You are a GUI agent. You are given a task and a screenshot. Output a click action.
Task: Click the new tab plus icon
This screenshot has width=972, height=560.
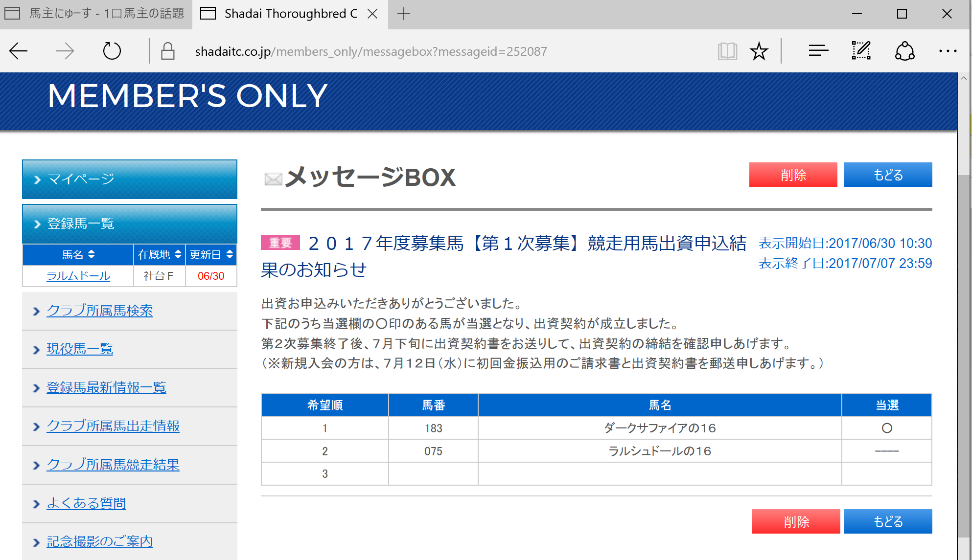[403, 14]
